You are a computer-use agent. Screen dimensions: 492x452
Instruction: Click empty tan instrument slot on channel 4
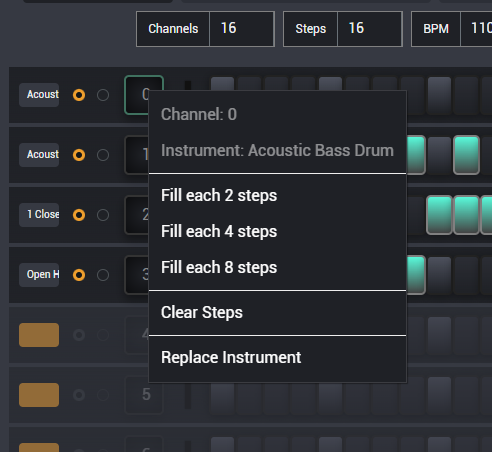coord(39,335)
